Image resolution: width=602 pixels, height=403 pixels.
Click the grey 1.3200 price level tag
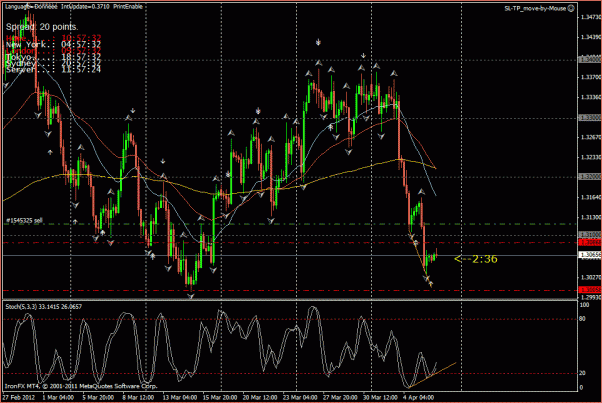590,177
